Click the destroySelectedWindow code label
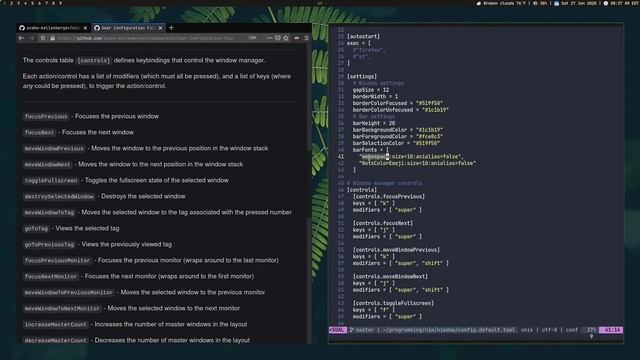Image resolution: width=640 pixels, height=360 pixels. click(x=59, y=196)
